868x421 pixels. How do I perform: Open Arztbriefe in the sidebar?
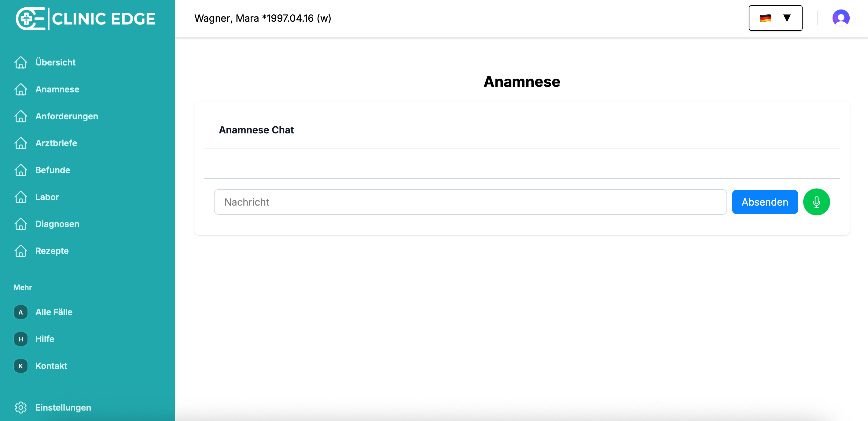point(56,143)
